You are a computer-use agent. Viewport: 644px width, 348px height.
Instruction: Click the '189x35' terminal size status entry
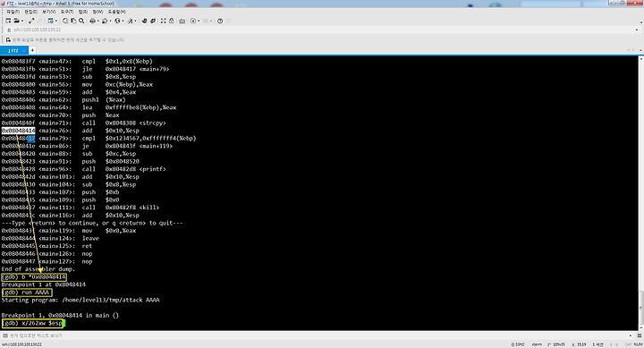click(556, 344)
